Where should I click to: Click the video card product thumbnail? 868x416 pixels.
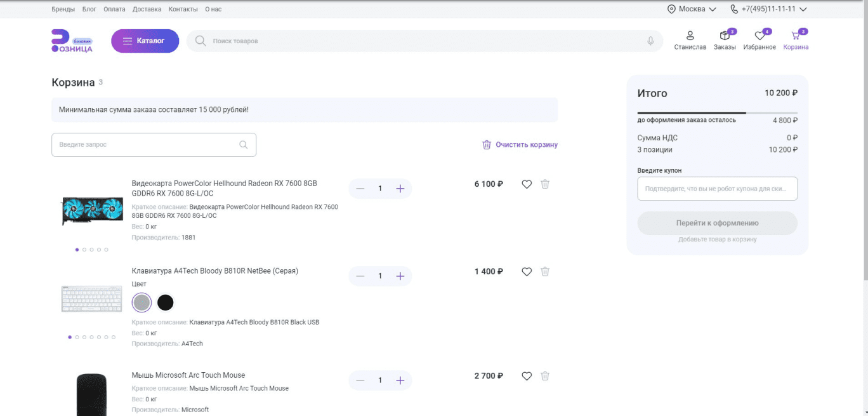tap(92, 210)
